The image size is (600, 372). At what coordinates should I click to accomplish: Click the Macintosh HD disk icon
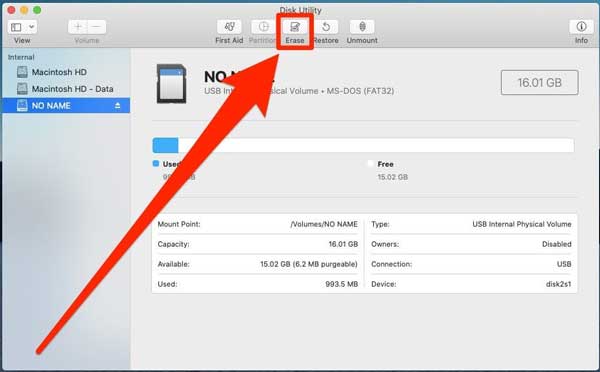click(x=22, y=72)
